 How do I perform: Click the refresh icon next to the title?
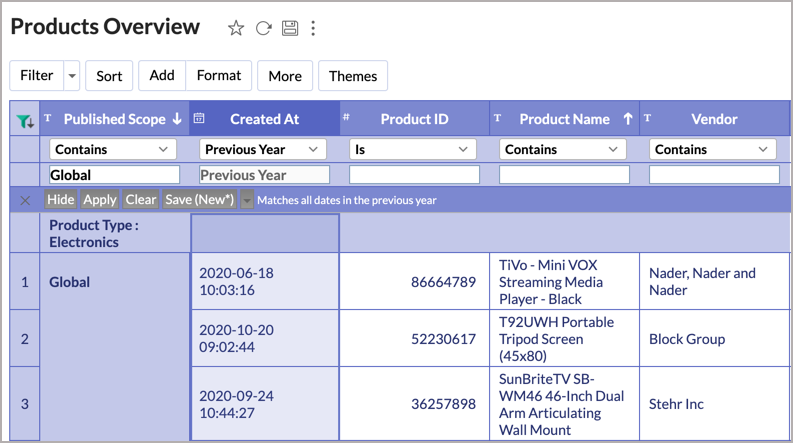coord(263,28)
